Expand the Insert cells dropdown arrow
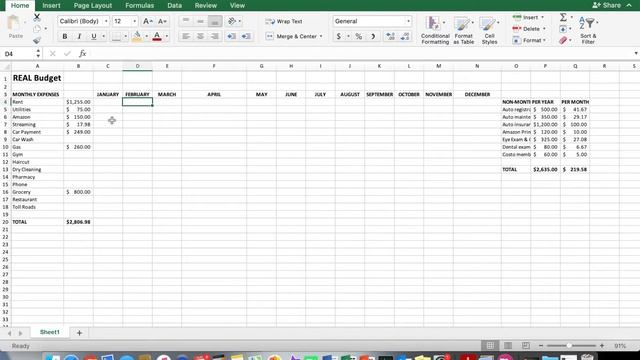640x360 pixels. coord(542,18)
